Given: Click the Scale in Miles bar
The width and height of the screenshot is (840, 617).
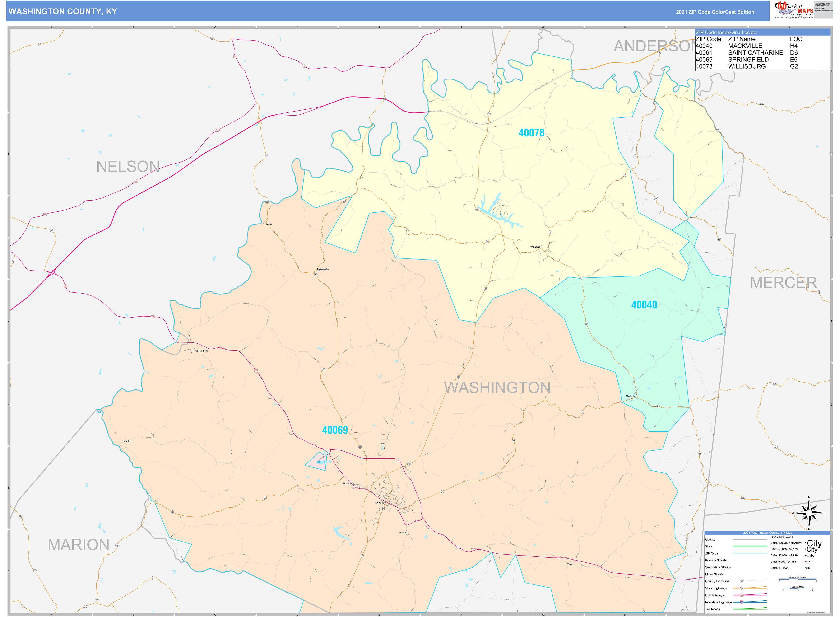Looking at the screenshot, I should pos(798,589).
